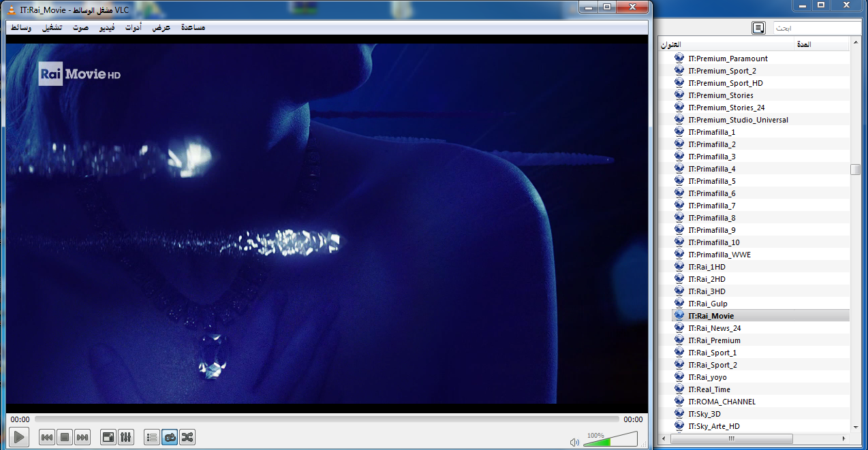
Task: Select IT:Premium_Studio_Universal entry
Action: point(738,120)
